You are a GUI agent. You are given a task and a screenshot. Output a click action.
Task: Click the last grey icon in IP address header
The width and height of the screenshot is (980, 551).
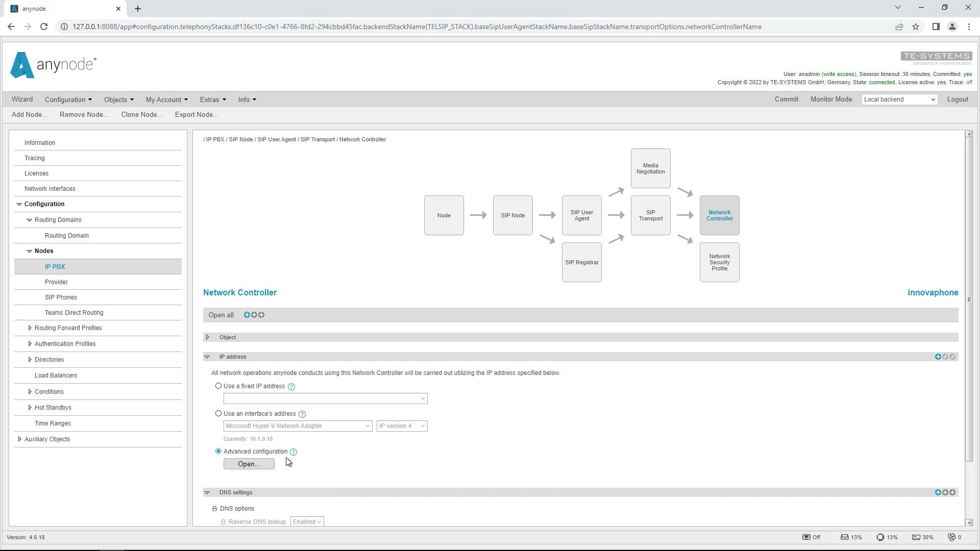click(952, 357)
